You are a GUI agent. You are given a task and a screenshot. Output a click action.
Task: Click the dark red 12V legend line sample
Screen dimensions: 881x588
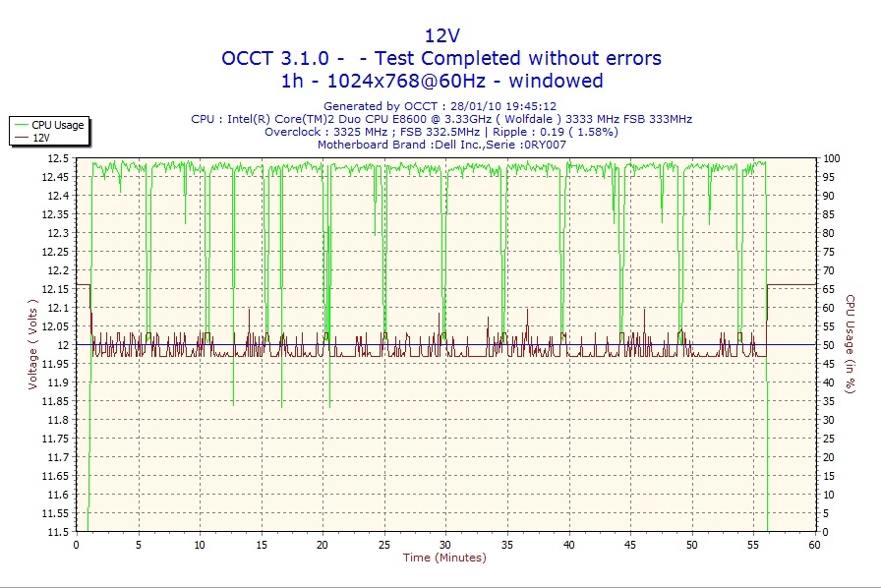click(22, 137)
